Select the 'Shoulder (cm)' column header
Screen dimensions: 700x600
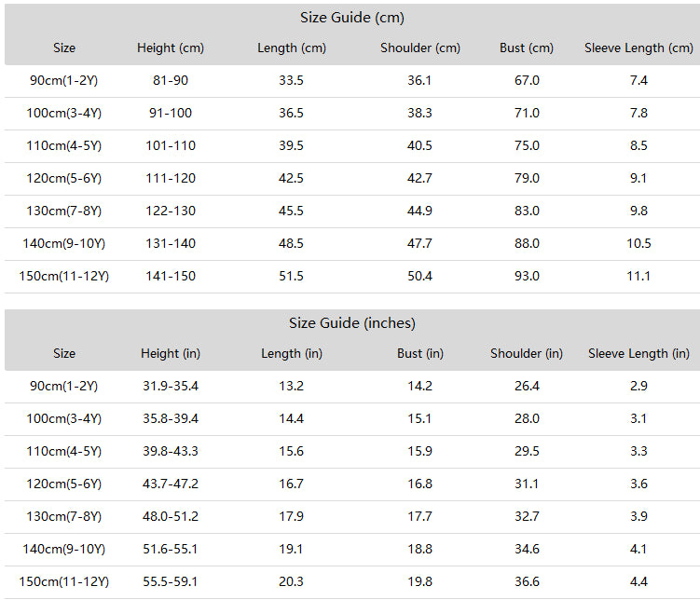point(420,48)
